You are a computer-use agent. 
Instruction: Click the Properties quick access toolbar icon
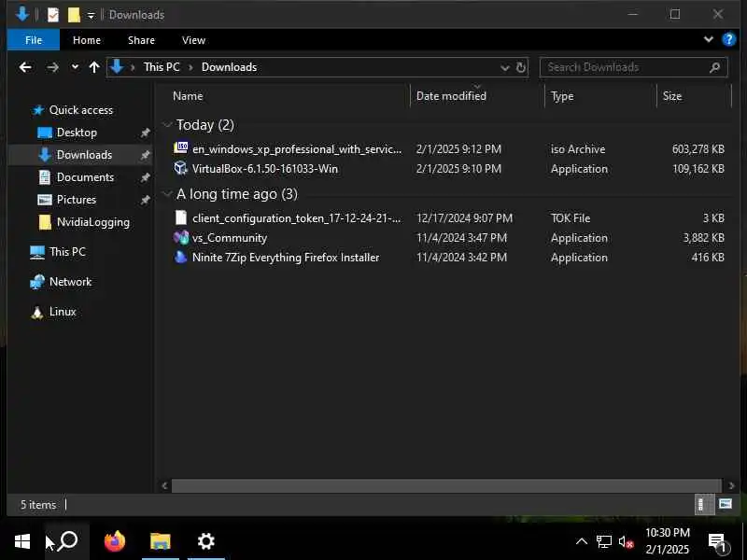[53, 15]
